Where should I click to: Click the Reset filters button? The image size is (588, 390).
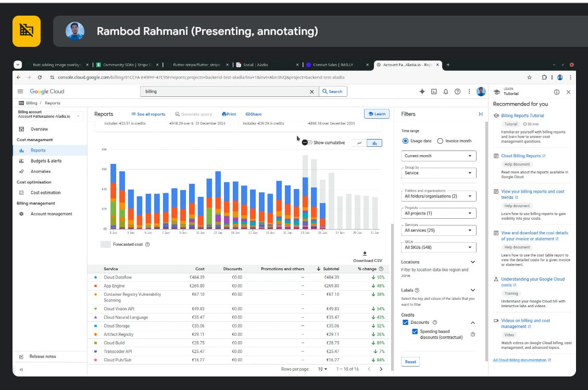click(x=410, y=362)
